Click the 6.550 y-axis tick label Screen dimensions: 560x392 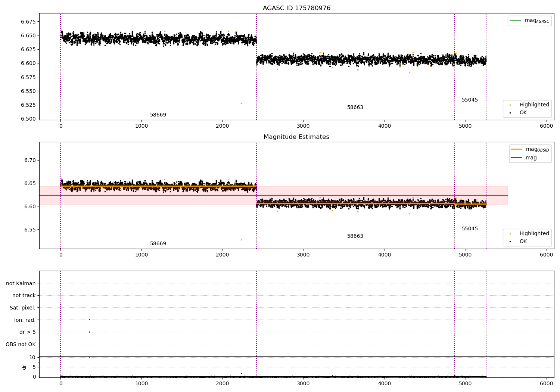(28, 91)
